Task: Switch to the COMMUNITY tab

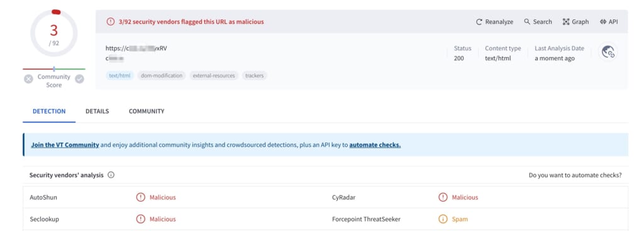Action: pos(147,111)
